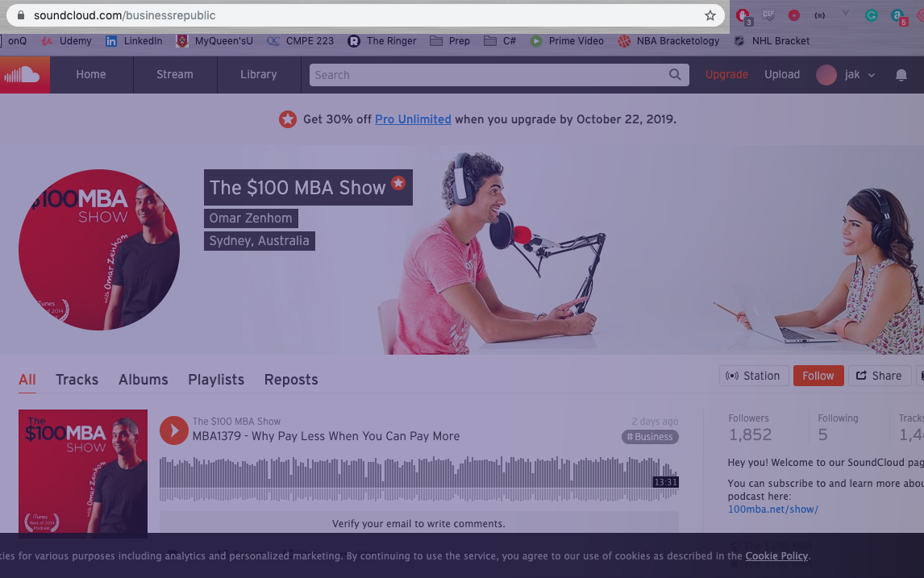The height and width of the screenshot is (578, 924).
Task: Click the jak user avatar
Action: pyautogui.click(x=826, y=75)
